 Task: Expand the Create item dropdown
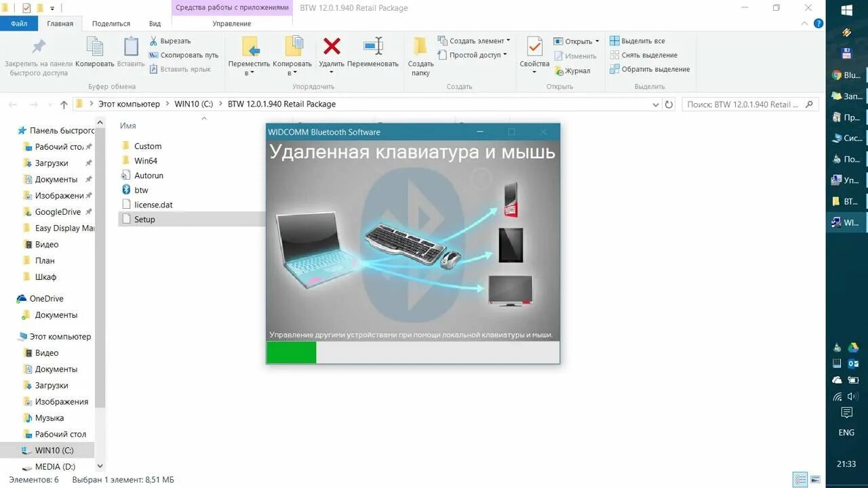point(508,41)
